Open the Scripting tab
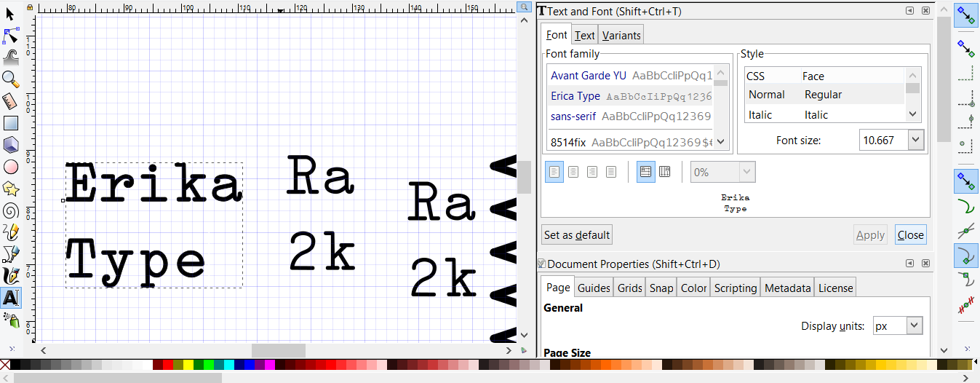The height and width of the screenshot is (383, 980). [x=736, y=288]
